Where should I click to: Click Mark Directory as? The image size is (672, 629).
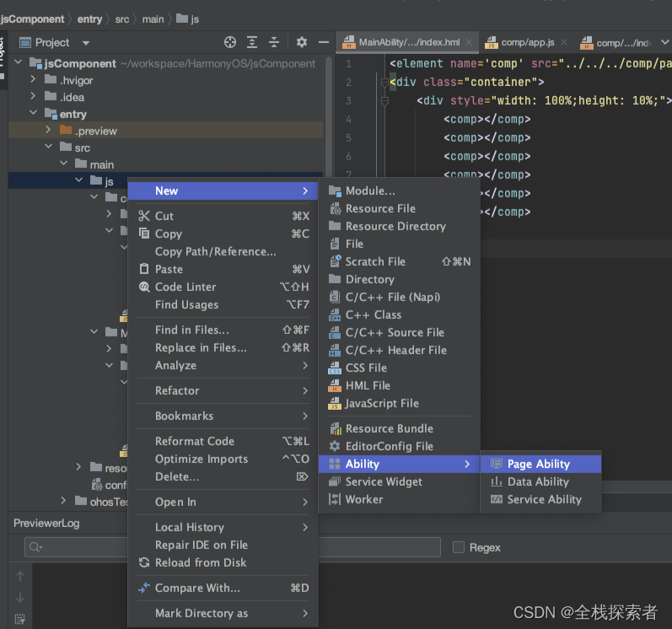(x=223, y=614)
